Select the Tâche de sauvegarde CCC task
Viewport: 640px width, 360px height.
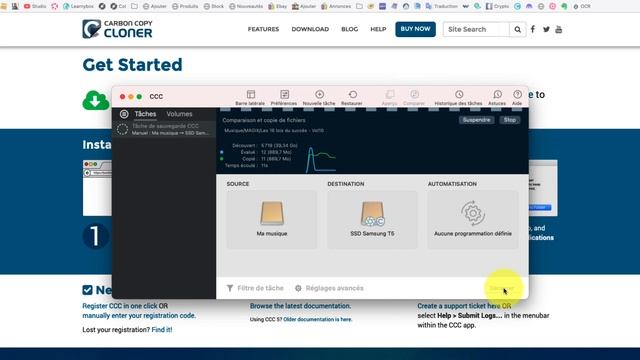165,129
